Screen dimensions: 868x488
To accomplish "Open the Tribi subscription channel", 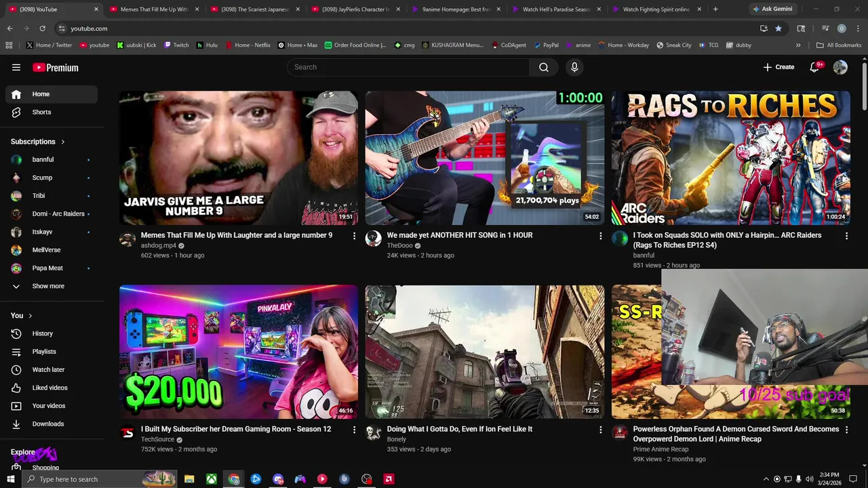I will click(x=52, y=196).
